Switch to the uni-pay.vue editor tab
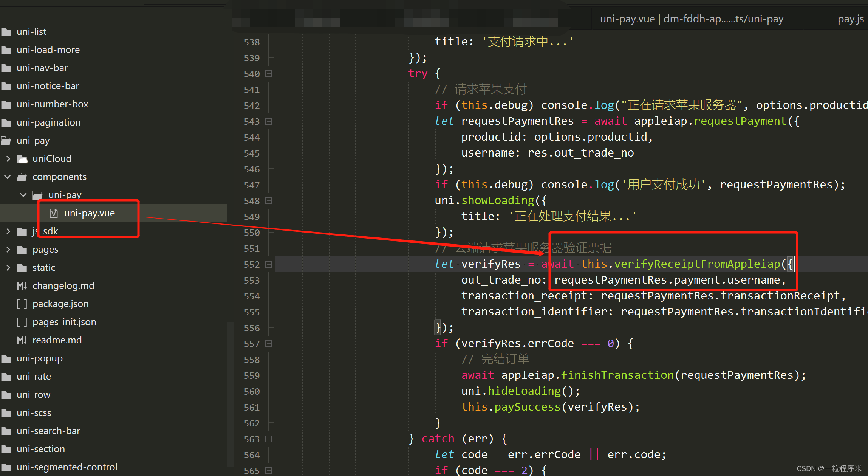 (692, 19)
